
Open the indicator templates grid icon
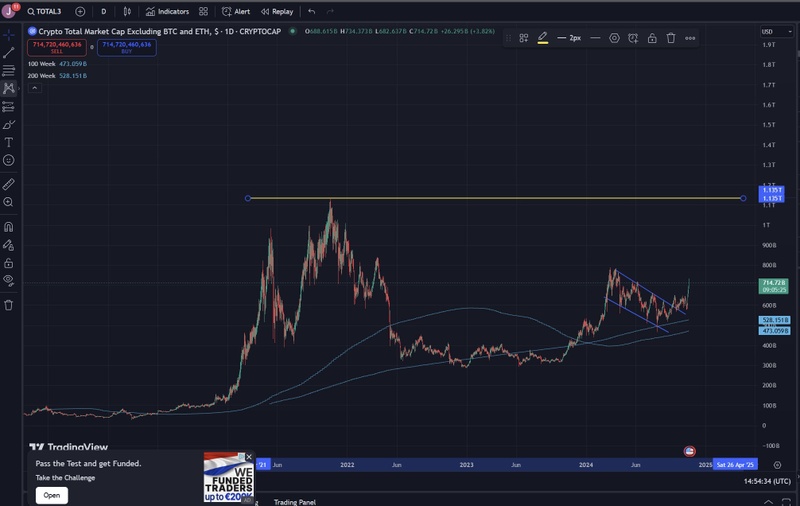click(204, 11)
